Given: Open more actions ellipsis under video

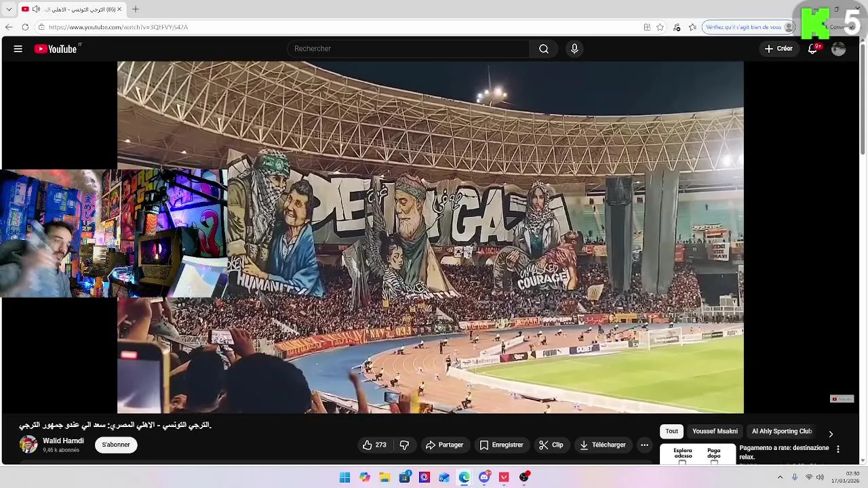Looking at the screenshot, I should (644, 445).
